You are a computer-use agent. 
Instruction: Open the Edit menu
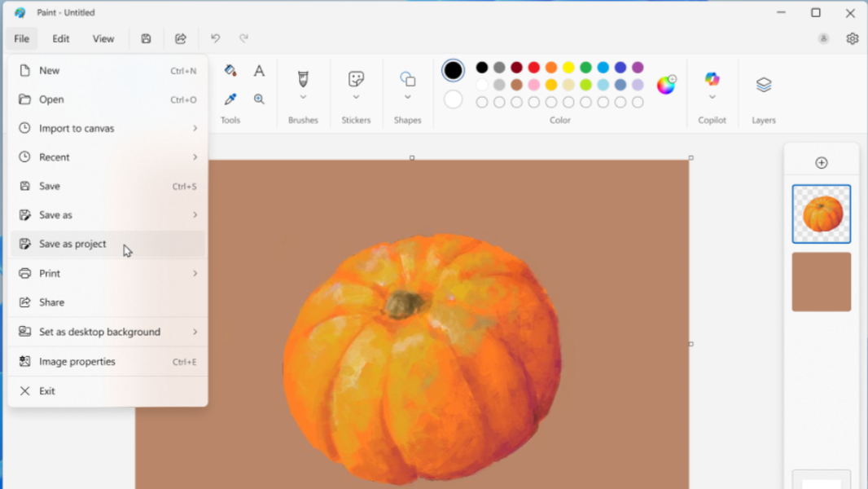(x=60, y=38)
